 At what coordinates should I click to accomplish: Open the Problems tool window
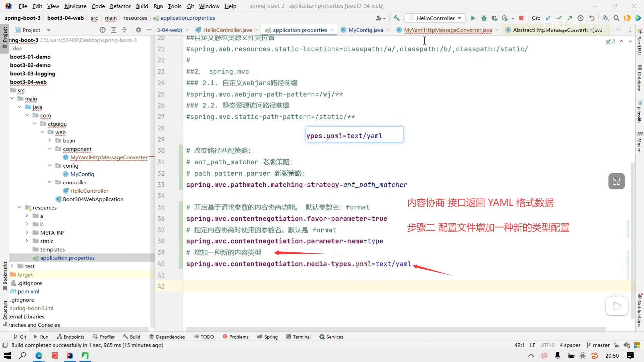pyautogui.click(x=235, y=337)
